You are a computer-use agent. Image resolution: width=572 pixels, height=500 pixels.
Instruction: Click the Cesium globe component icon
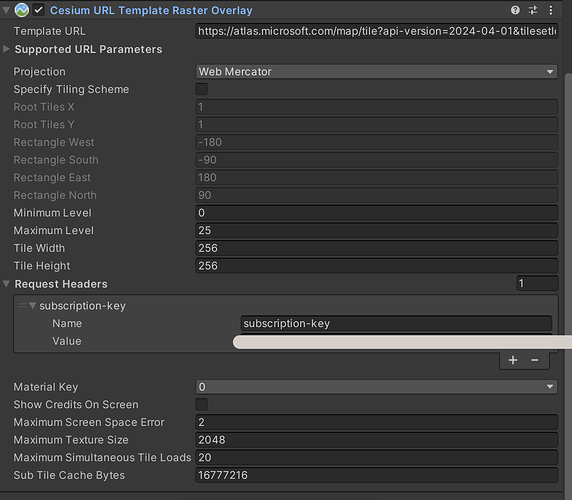point(22,10)
